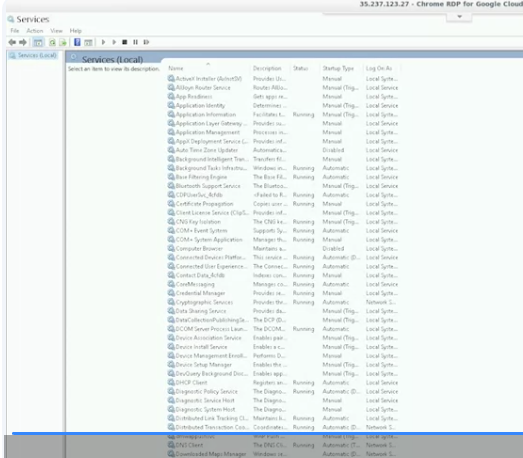
Task: Click the Restart Service icon
Action: [146, 42]
